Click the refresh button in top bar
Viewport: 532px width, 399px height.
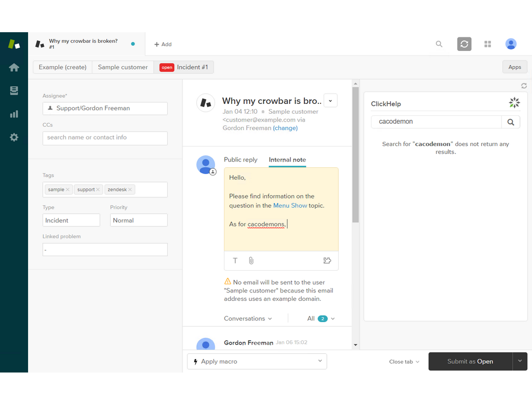point(464,44)
